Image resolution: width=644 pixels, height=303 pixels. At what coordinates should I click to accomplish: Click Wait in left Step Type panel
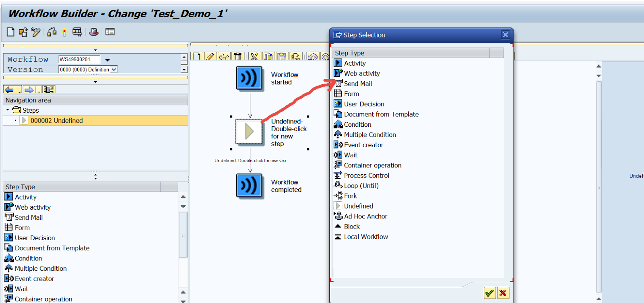click(x=21, y=289)
